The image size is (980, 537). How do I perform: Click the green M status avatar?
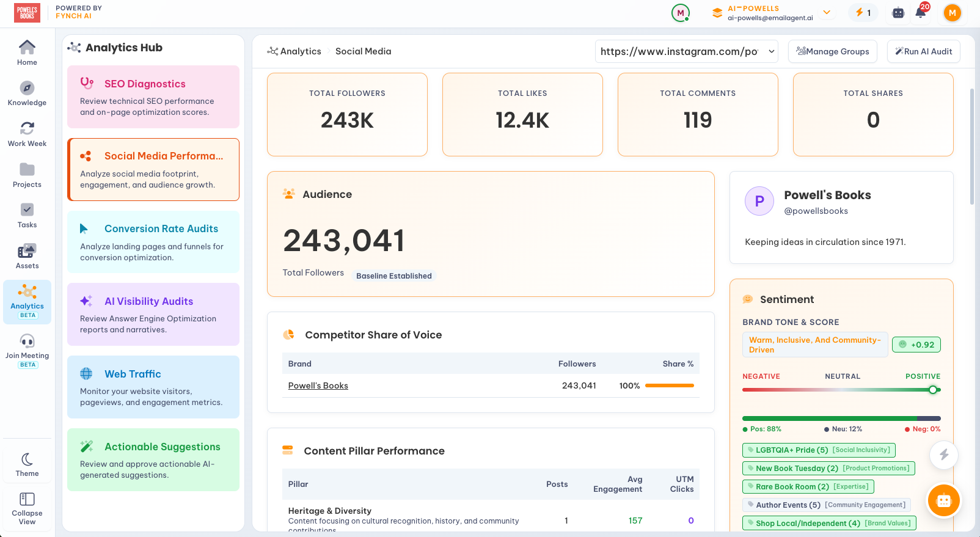(x=681, y=12)
